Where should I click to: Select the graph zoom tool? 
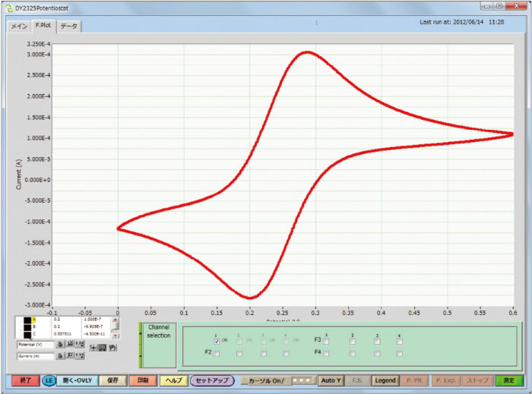point(102,347)
